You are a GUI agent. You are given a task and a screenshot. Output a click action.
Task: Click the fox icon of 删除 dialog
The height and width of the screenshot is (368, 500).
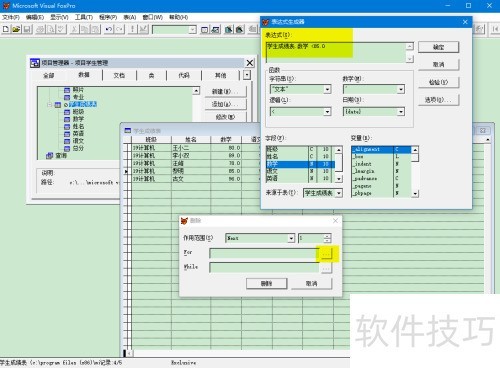184,220
